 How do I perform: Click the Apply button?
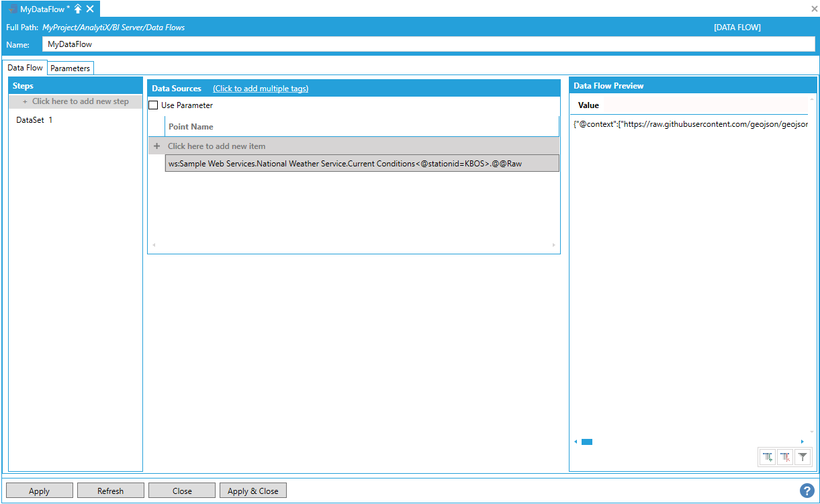(x=39, y=491)
